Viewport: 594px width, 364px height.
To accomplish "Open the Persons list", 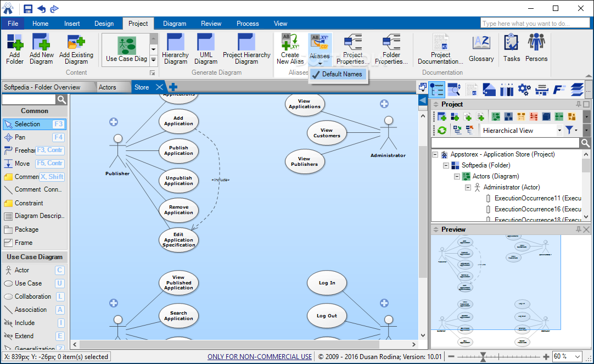I will [536, 49].
